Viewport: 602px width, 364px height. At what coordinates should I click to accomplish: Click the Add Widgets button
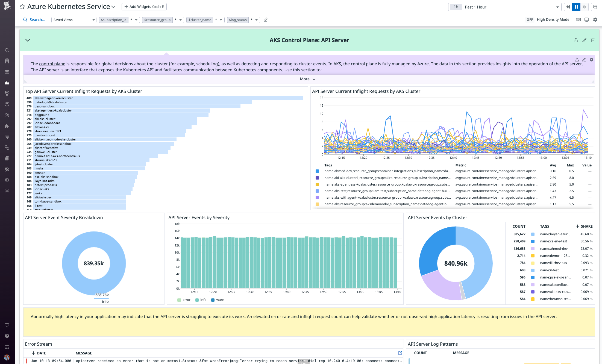click(x=144, y=7)
